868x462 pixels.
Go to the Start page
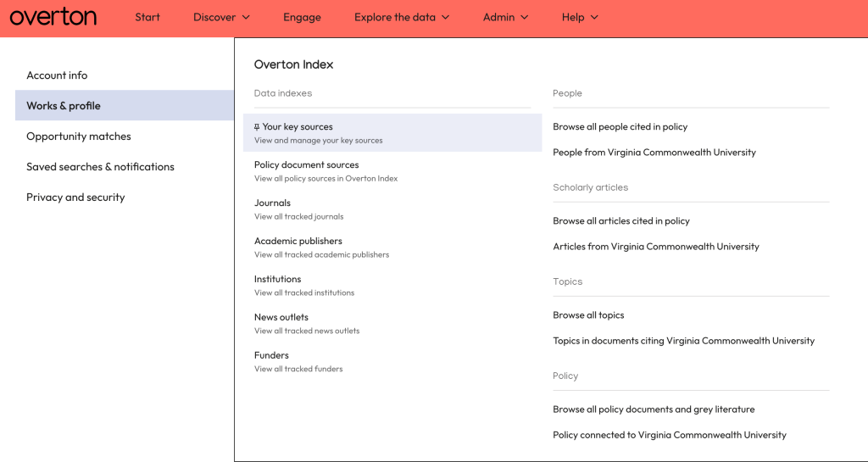click(147, 17)
